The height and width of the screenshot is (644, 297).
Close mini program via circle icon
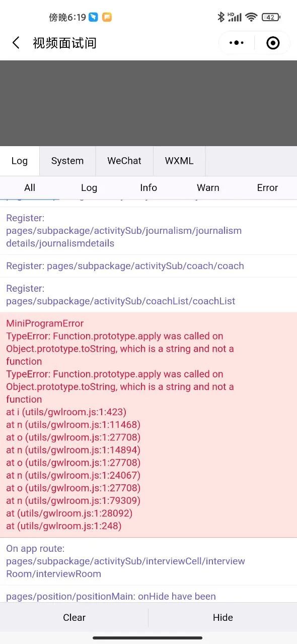click(273, 43)
